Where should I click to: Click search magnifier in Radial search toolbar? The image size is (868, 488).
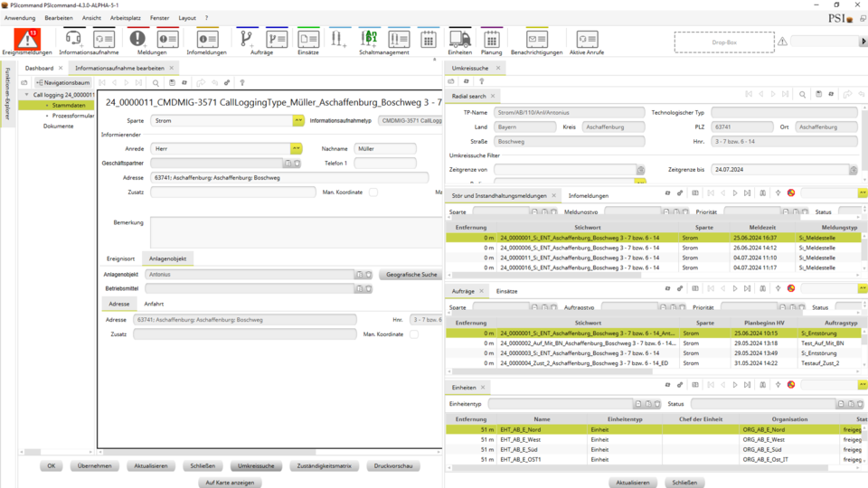(802, 95)
